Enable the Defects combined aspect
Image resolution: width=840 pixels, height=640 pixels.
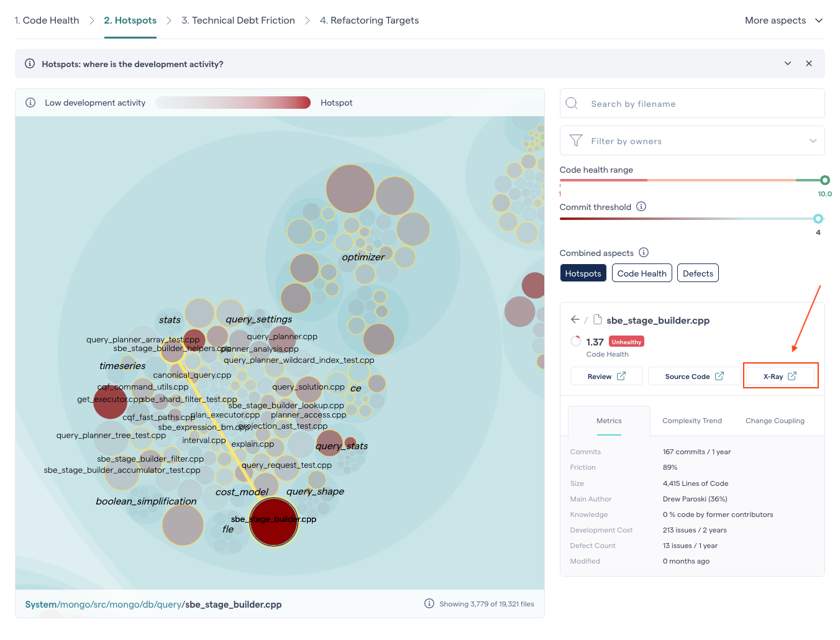click(697, 273)
